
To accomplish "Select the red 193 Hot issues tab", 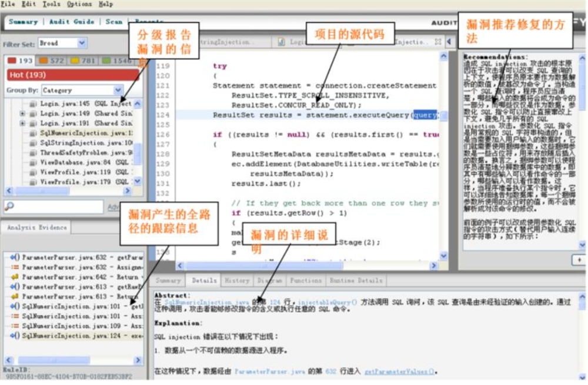I will tap(20, 61).
